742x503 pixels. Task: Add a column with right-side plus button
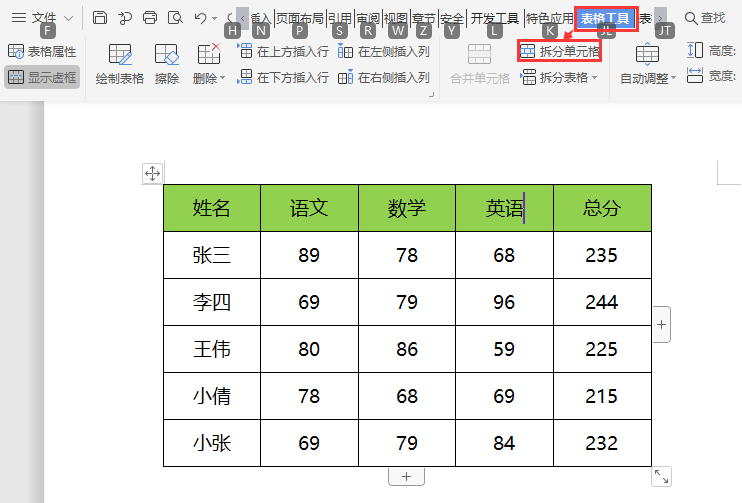[662, 325]
